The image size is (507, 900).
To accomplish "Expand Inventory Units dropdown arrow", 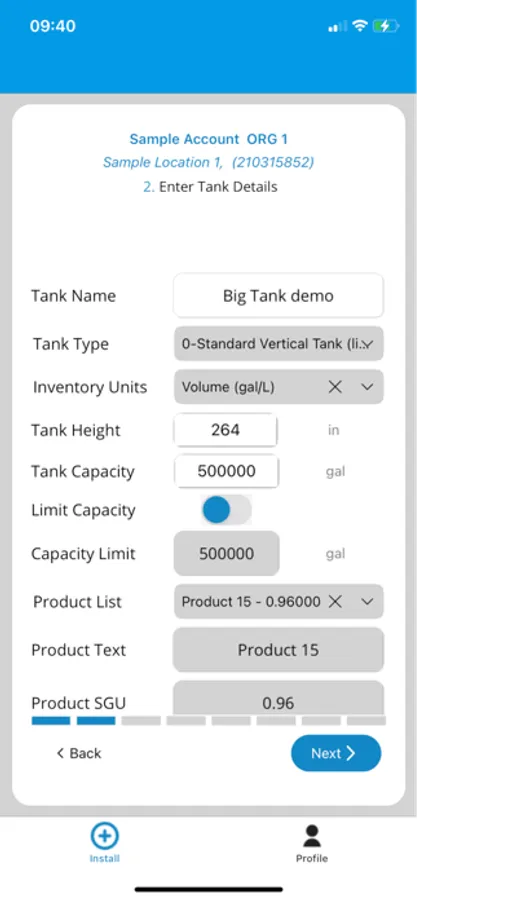I will pyautogui.click(x=367, y=387).
